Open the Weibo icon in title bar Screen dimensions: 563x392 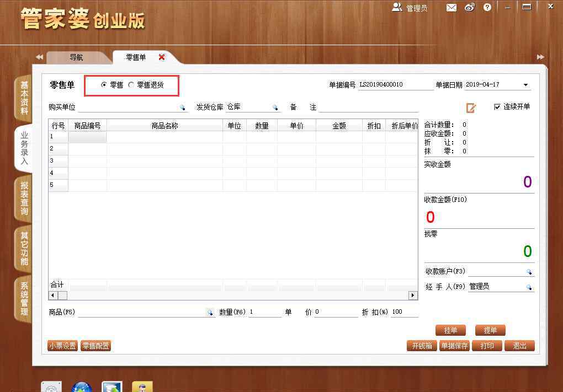point(469,8)
